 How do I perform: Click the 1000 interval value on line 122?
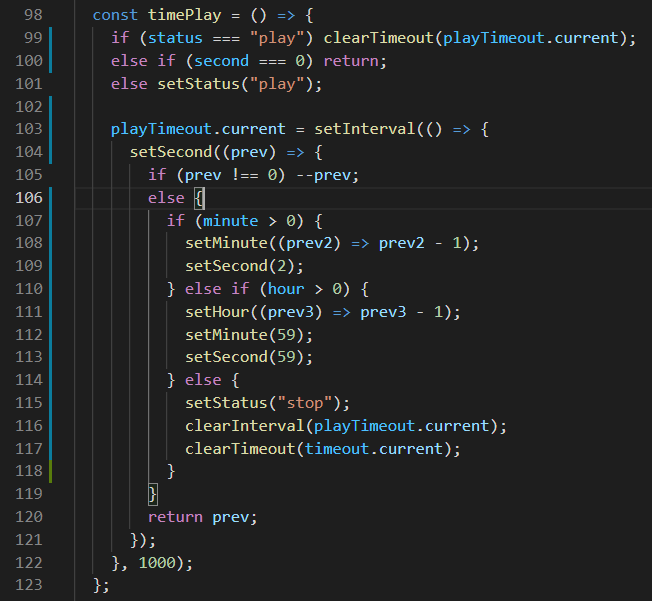click(x=157, y=563)
